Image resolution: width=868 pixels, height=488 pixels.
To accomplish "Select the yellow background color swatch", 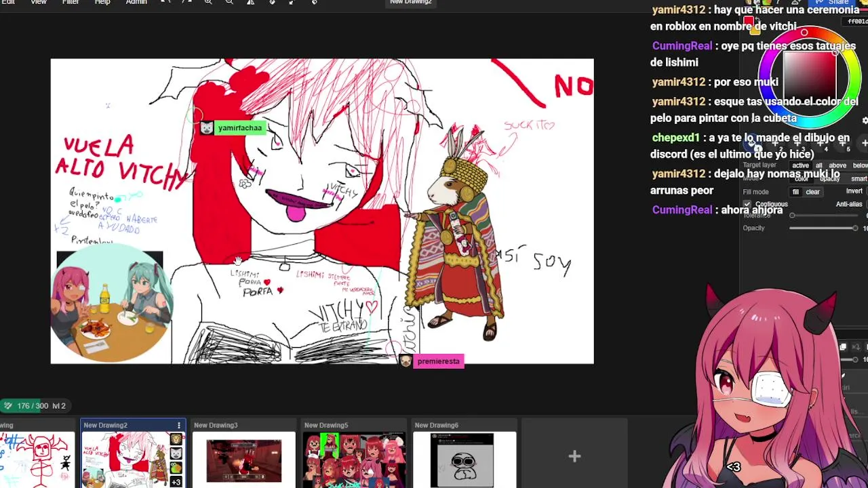I will pyautogui.click(x=755, y=30).
